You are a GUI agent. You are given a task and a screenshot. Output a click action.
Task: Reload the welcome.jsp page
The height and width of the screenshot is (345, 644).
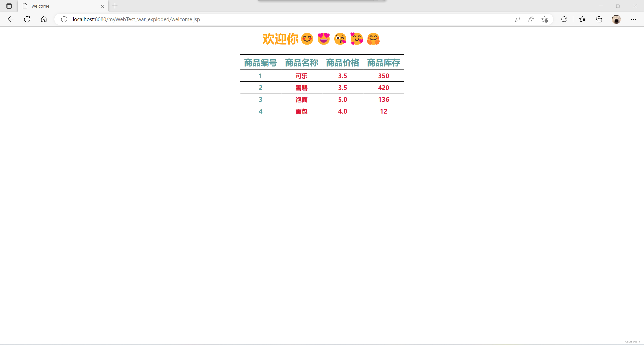click(x=27, y=19)
